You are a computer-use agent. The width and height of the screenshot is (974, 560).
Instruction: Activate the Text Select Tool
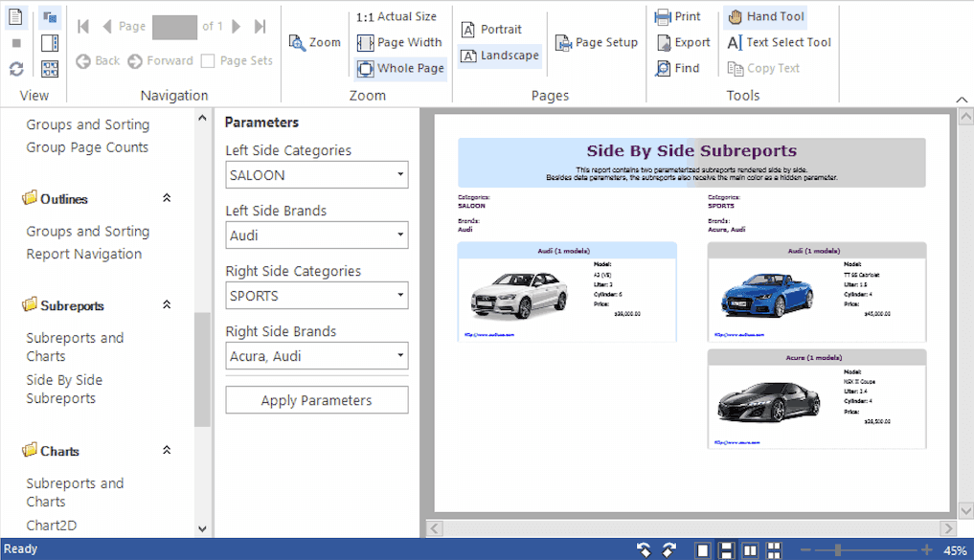[x=779, y=42]
